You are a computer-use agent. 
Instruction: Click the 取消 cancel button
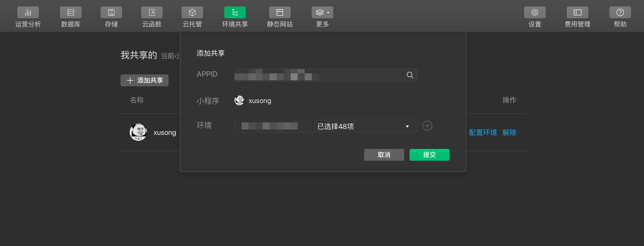384,155
